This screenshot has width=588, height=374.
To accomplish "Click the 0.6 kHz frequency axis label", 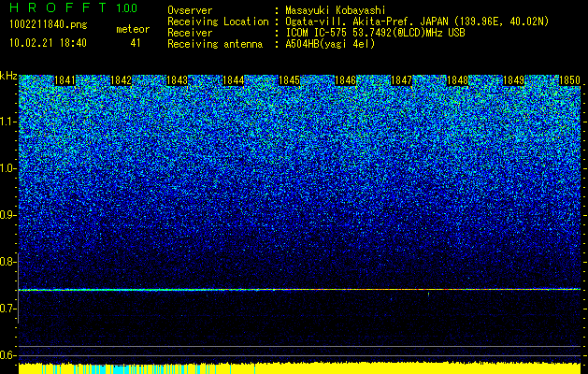I will (x=8, y=355).
